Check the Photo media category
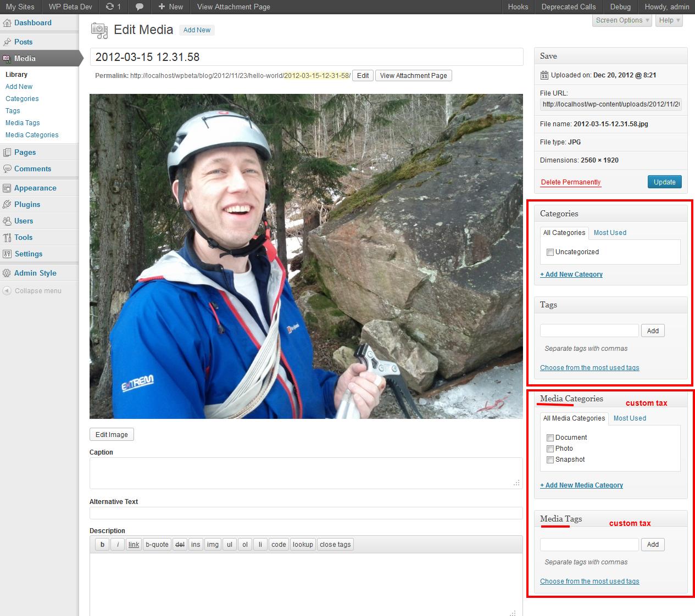This screenshot has height=616, width=695. pyautogui.click(x=550, y=449)
